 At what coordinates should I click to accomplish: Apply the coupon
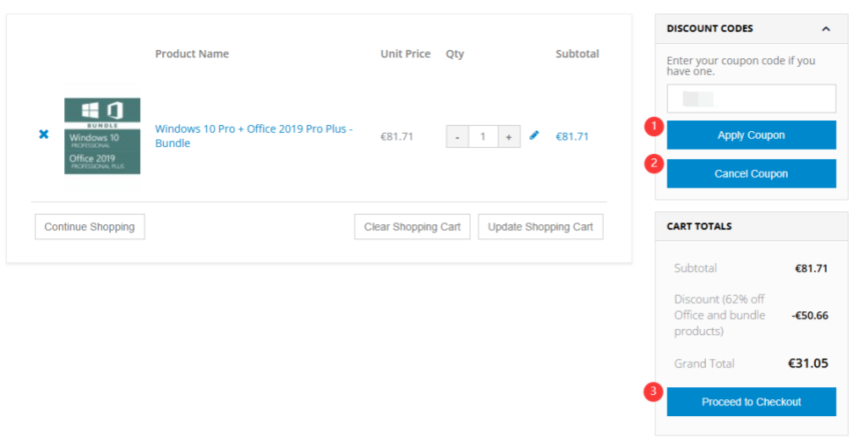point(751,135)
